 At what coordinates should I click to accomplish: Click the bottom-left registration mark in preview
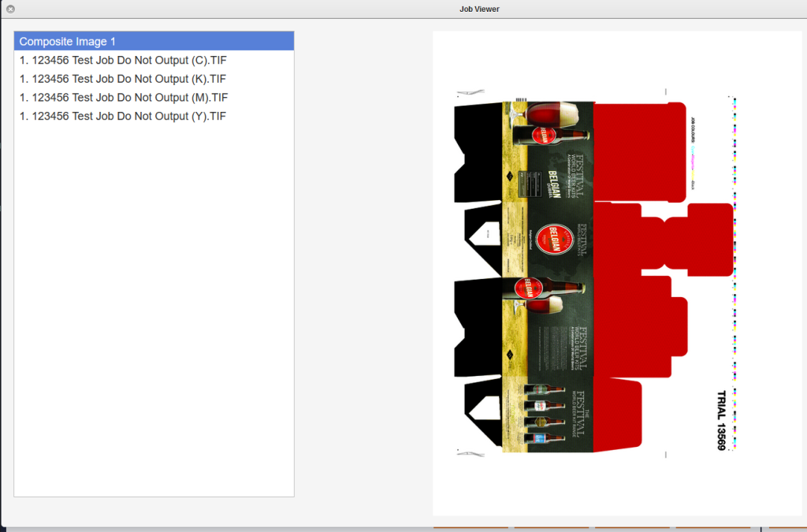pos(470,453)
